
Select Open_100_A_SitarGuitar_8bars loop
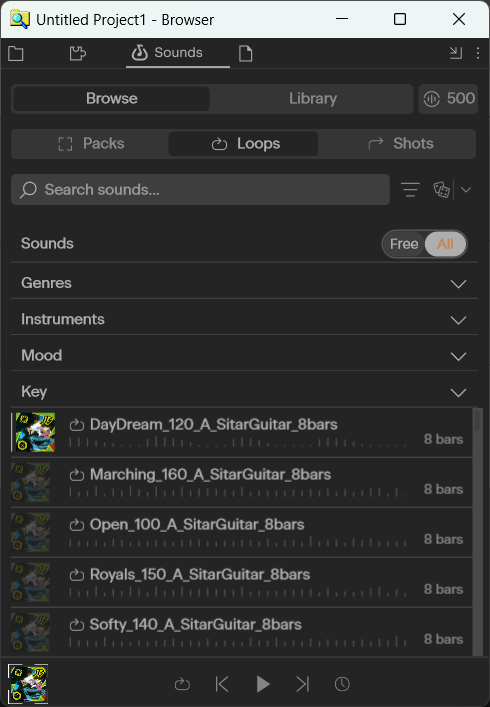pos(242,533)
